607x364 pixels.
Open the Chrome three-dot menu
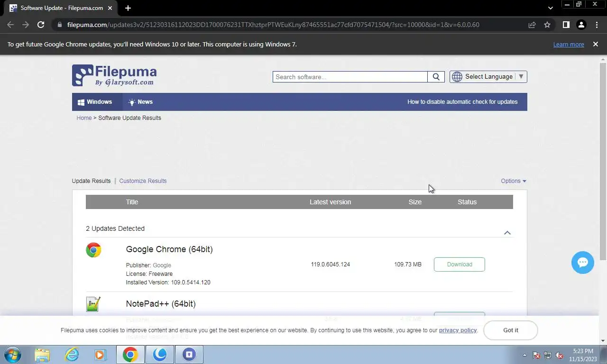tap(597, 25)
